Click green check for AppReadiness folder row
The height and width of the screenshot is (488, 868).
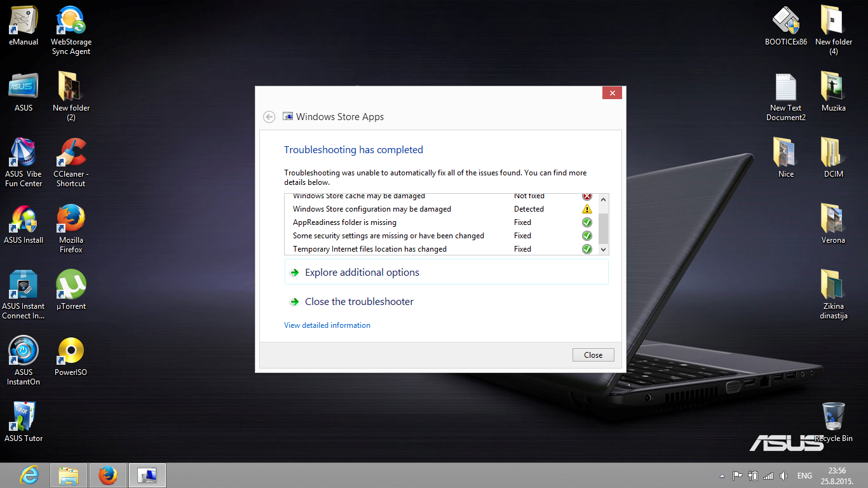587,222
